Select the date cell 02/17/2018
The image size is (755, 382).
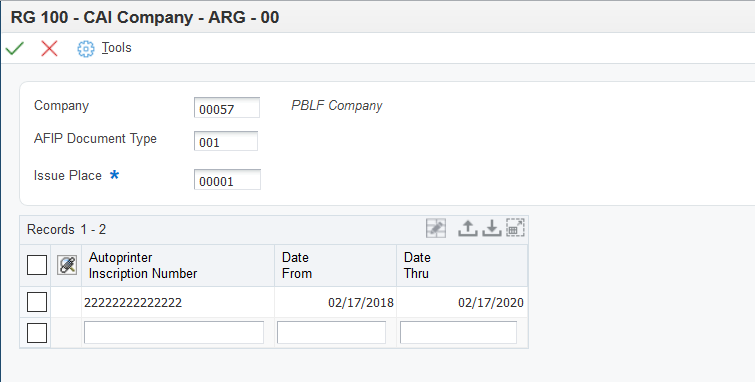(336, 303)
